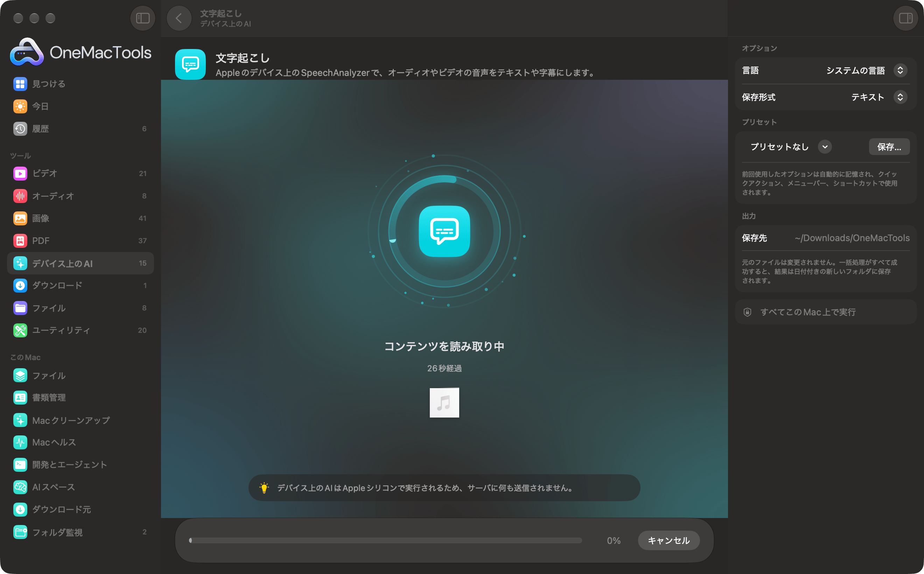Viewport: 924px width, 574px height.
Task: Toggle the right inspector panel icon
Action: pos(905,18)
